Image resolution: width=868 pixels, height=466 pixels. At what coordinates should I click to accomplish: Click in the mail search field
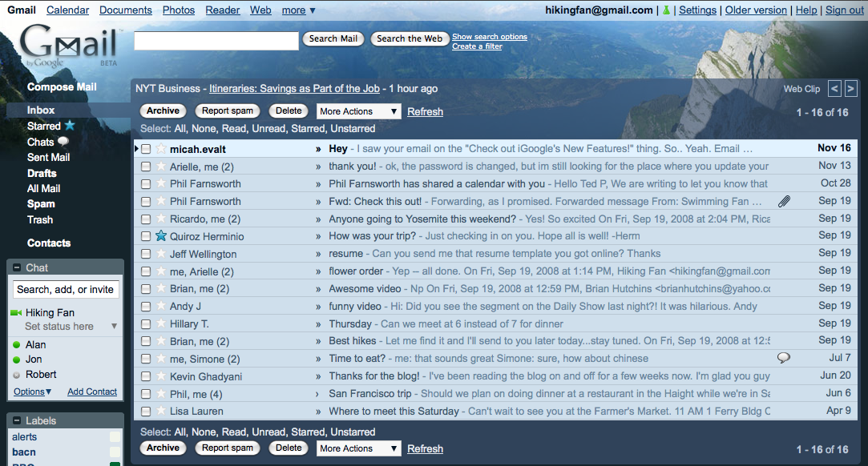coord(216,40)
